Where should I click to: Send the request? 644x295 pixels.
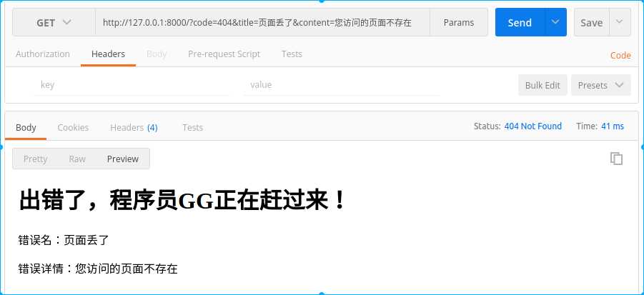(520, 23)
